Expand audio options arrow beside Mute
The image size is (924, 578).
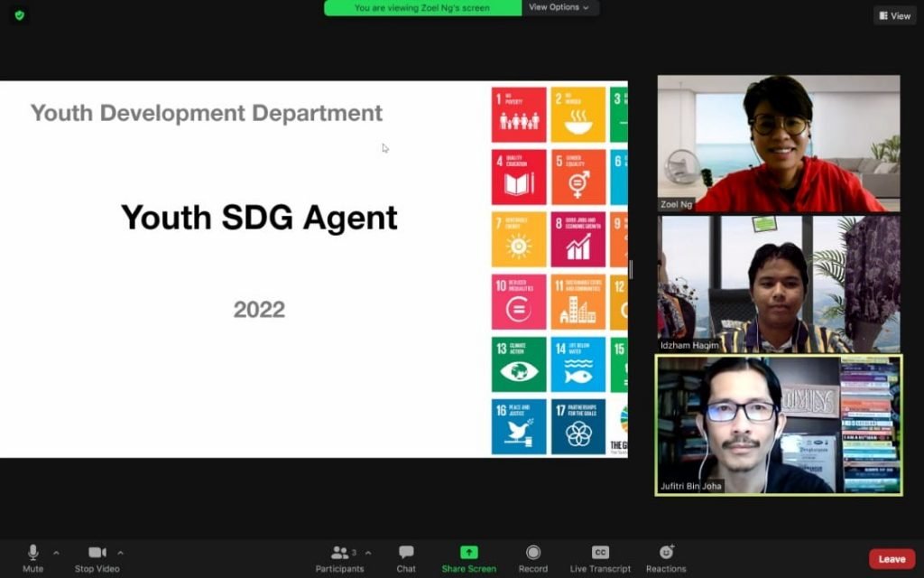tap(56, 553)
